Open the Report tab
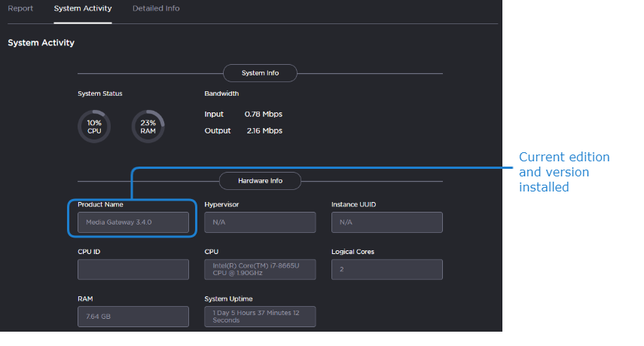Image resolution: width=644 pixels, height=346 pixels. [20, 8]
